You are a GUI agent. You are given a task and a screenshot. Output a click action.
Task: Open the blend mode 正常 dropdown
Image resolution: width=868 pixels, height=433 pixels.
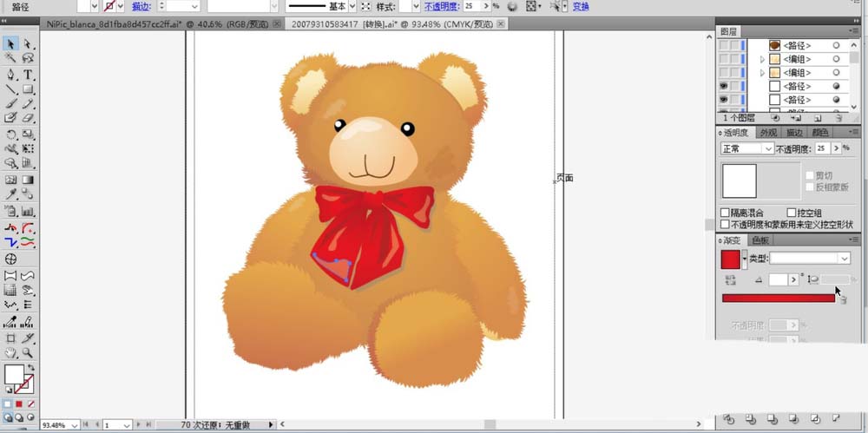point(746,148)
